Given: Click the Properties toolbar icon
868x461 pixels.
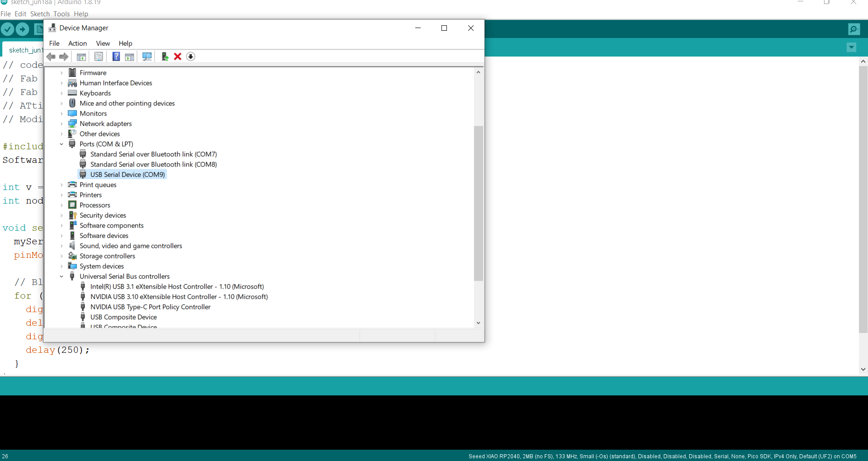Looking at the screenshot, I should tap(99, 57).
